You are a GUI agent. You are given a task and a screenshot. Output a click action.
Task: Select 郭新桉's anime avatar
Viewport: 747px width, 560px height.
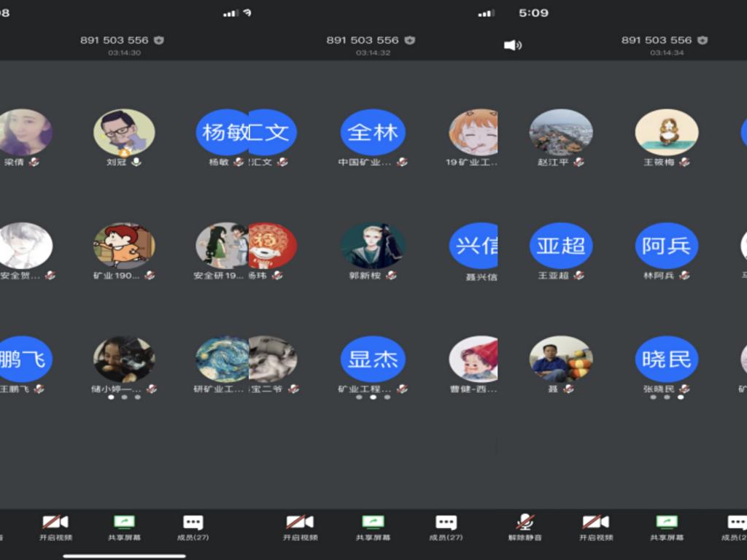click(x=373, y=246)
